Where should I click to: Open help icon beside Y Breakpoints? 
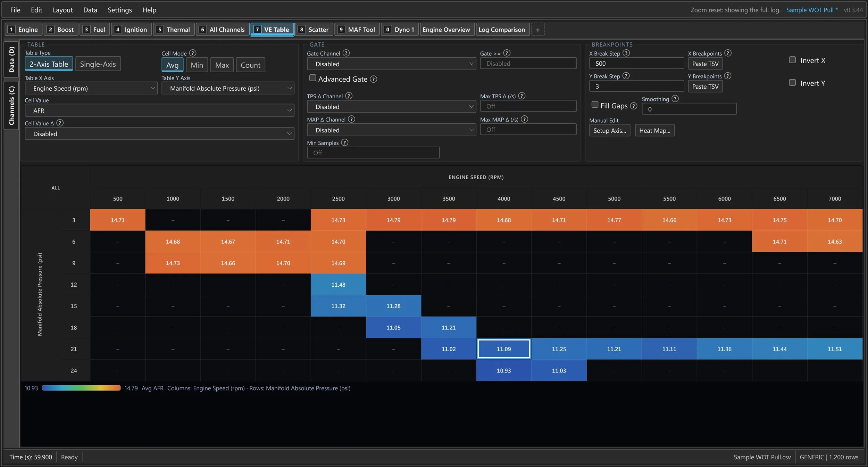(x=728, y=75)
